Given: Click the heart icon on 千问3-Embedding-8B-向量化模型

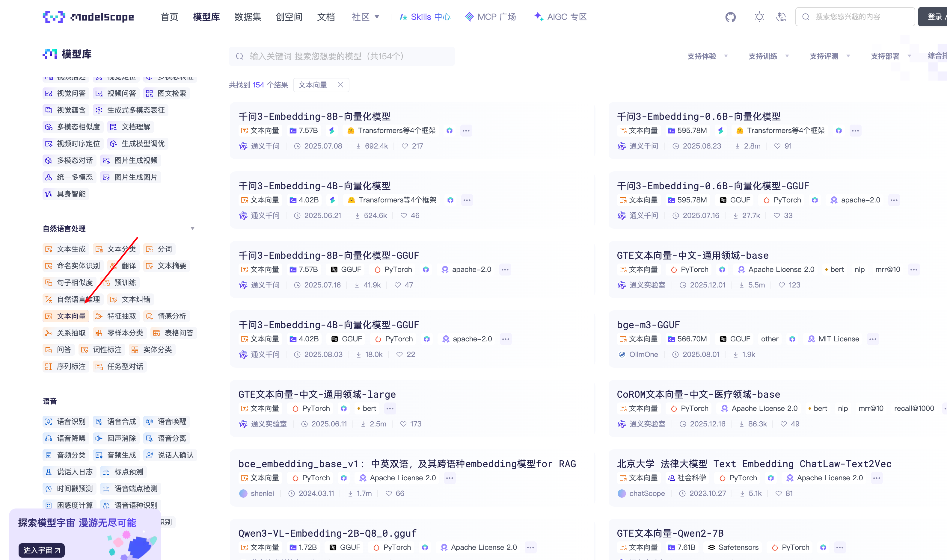Looking at the screenshot, I should click(x=405, y=146).
